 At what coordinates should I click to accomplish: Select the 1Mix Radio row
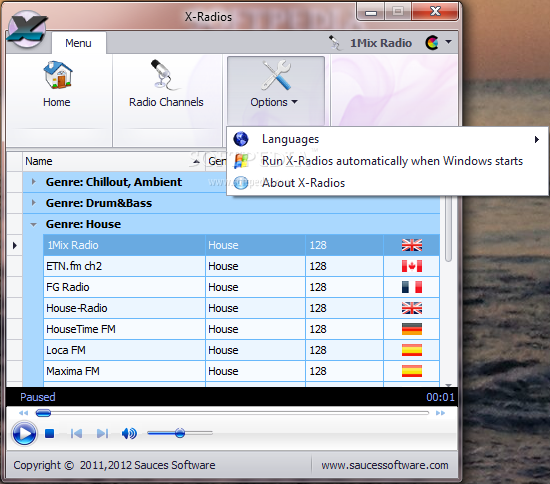(x=242, y=245)
